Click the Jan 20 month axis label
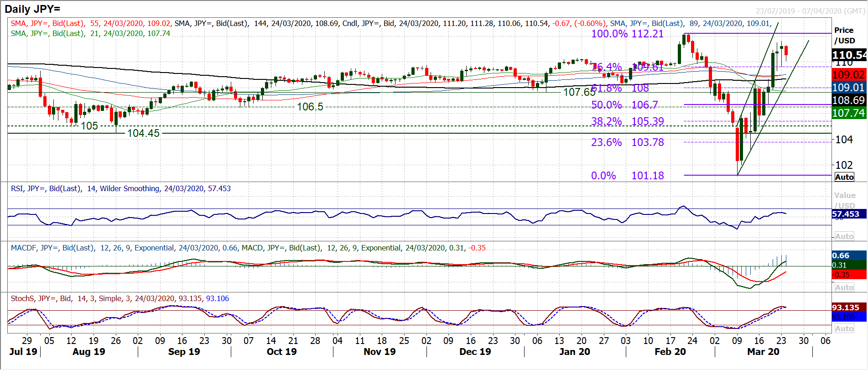 pos(575,352)
